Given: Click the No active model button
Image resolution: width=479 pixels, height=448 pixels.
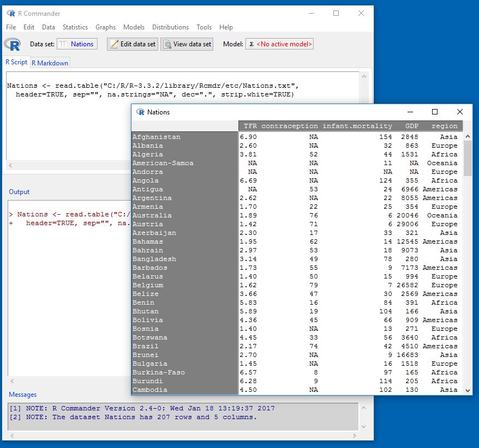Looking at the screenshot, I should pyautogui.click(x=279, y=44).
